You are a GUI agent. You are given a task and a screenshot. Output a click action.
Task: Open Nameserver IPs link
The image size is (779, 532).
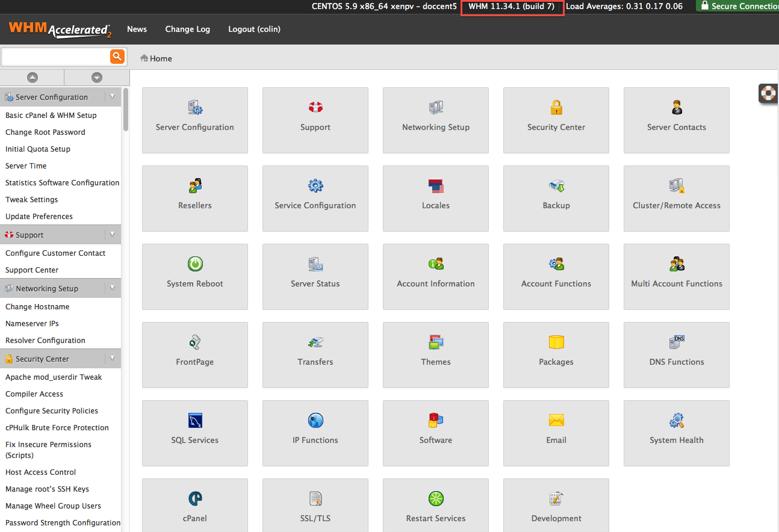coord(32,324)
